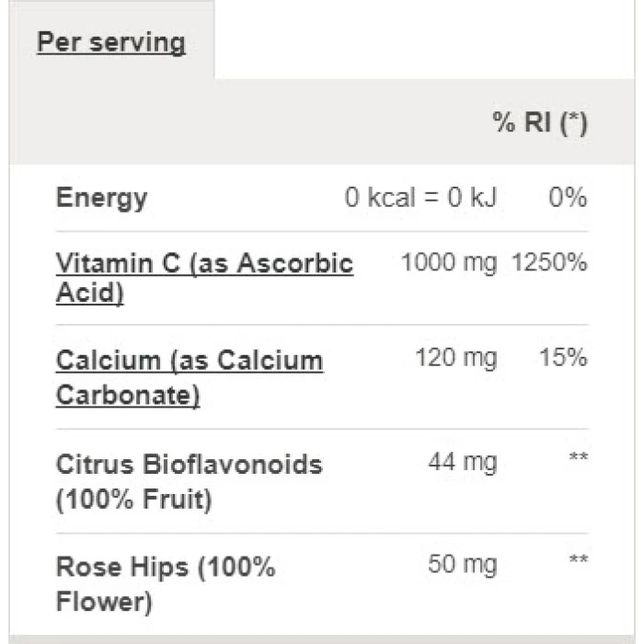Click the % RI (*) column header

click(x=540, y=123)
